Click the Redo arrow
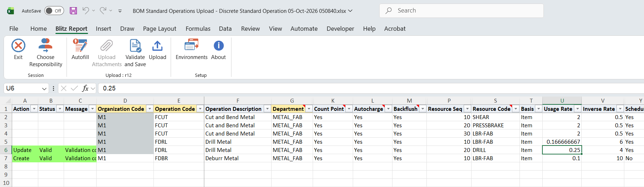 (103, 11)
